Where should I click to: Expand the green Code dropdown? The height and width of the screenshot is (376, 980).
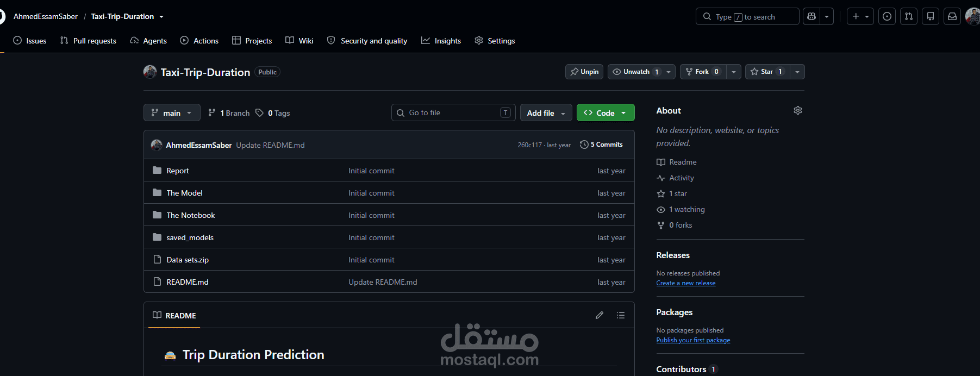pyautogui.click(x=606, y=112)
